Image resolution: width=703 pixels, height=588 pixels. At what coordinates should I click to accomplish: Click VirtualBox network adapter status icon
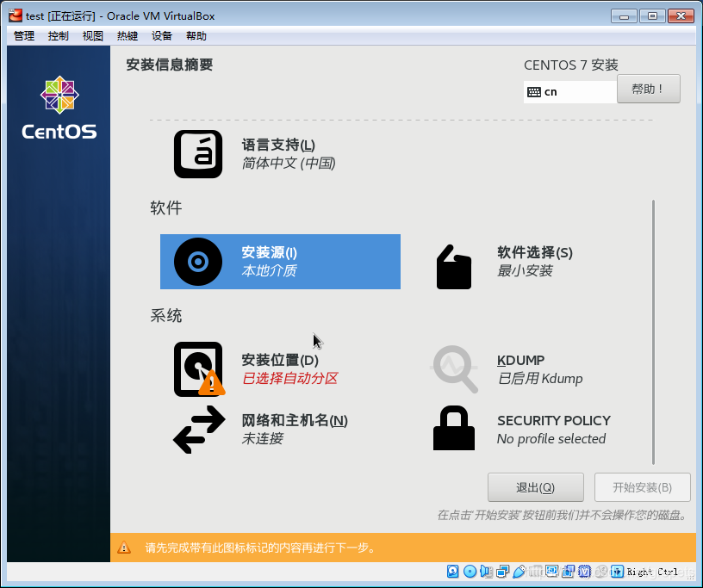pyautogui.click(x=502, y=571)
